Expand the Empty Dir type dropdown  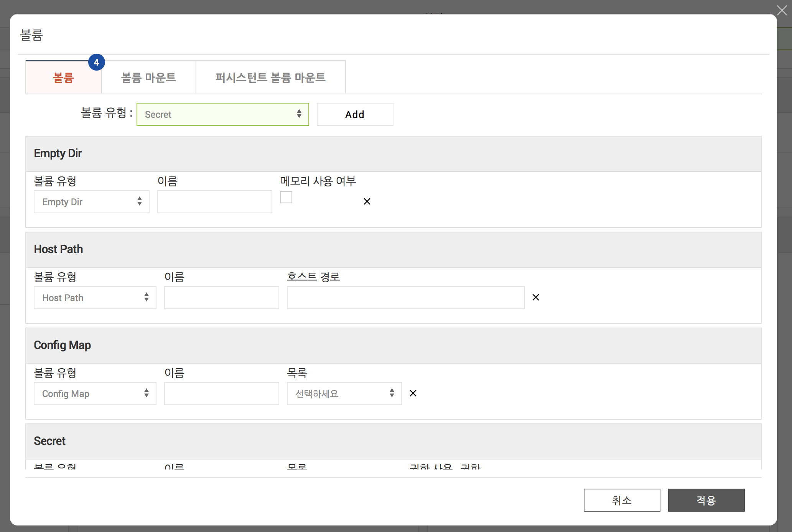91,202
